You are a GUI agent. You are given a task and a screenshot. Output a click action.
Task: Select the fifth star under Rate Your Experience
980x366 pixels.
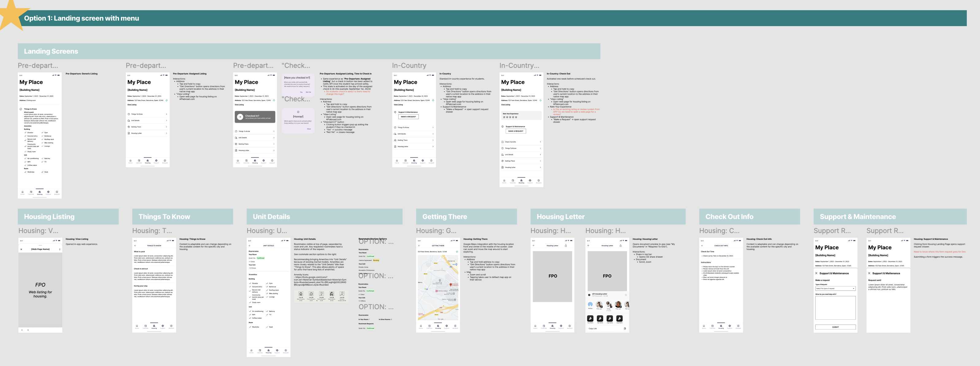[516, 117]
